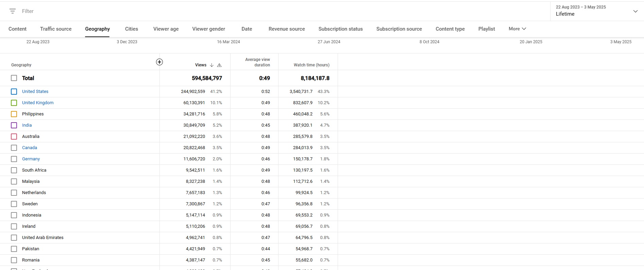Toggle the Sweden checkbox

pos(14,204)
